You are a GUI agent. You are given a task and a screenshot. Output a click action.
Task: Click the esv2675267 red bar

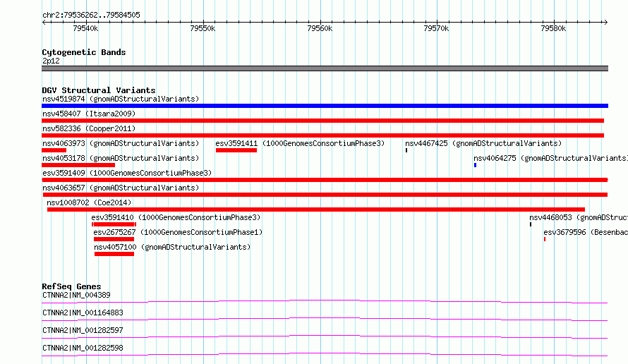pyautogui.click(x=114, y=239)
